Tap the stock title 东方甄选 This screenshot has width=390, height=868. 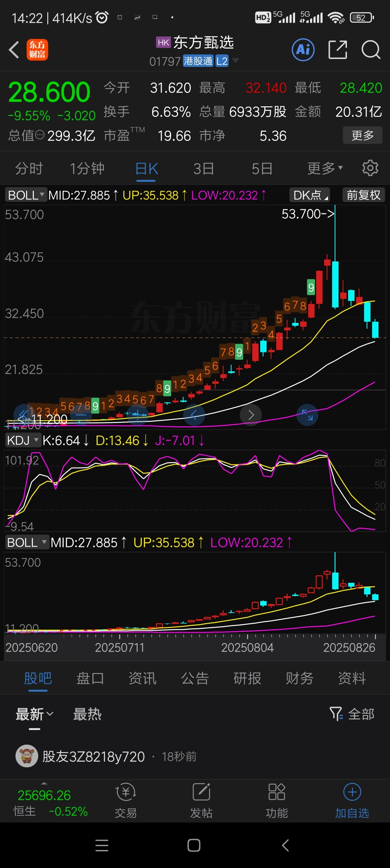[203, 43]
